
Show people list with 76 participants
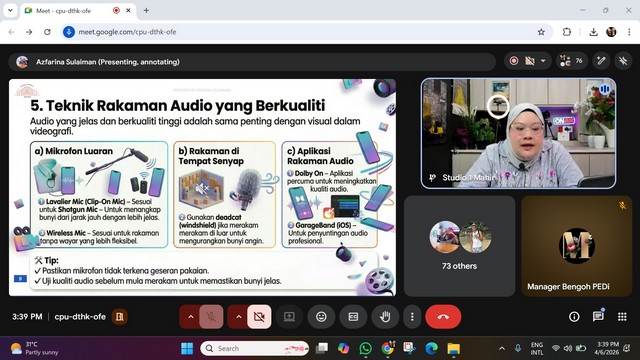coord(571,61)
